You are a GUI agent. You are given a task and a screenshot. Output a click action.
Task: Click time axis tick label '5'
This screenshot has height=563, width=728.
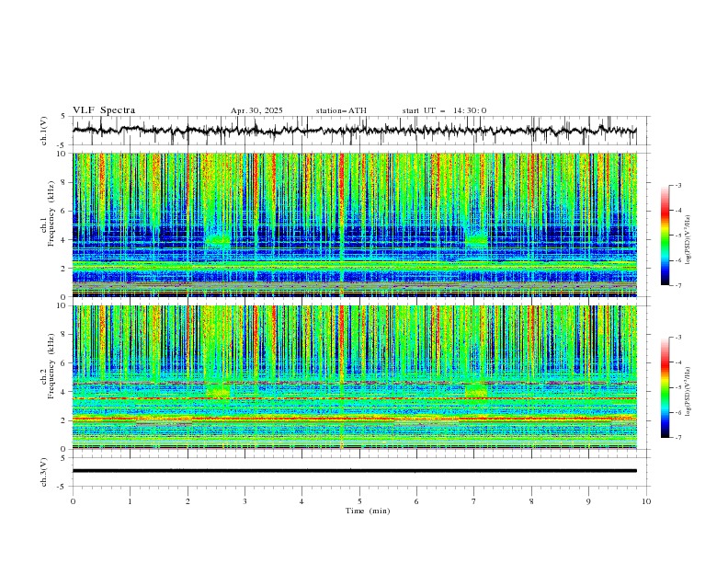359,501
